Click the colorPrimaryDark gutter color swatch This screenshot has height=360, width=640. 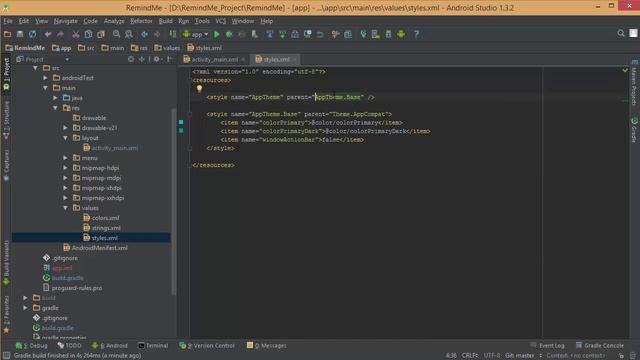pyautogui.click(x=181, y=131)
